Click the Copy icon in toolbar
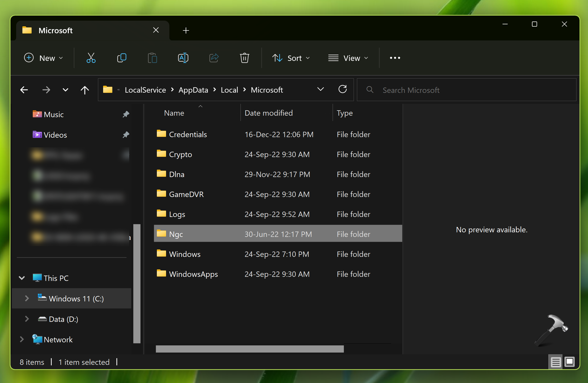 [x=122, y=58]
